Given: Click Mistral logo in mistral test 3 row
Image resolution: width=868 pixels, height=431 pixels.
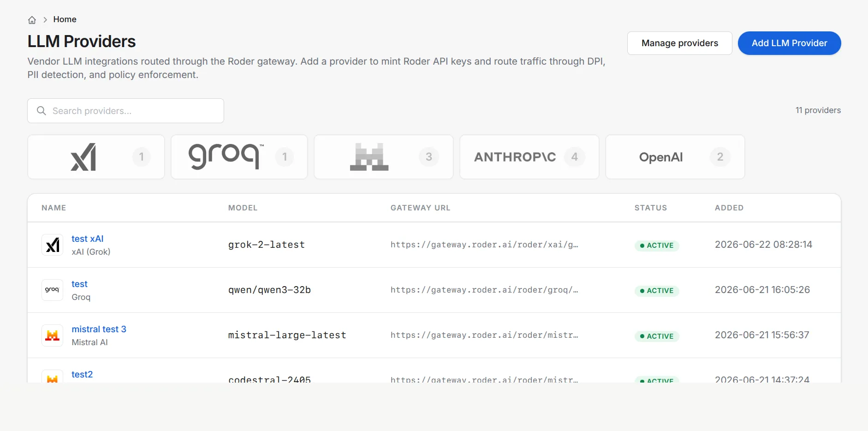Looking at the screenshot, I should (53, 335).
